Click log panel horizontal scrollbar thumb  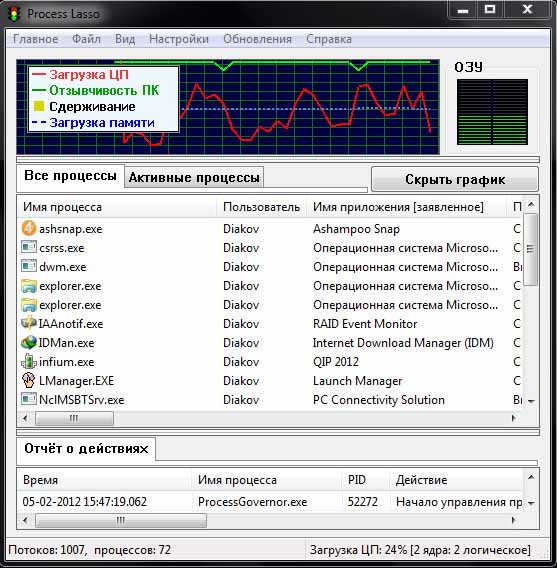[x=121, y=521]
